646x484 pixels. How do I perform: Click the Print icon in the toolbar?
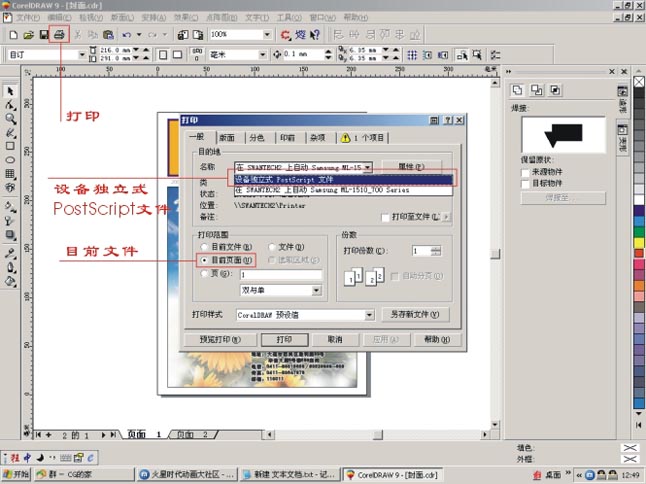(60, 34)
